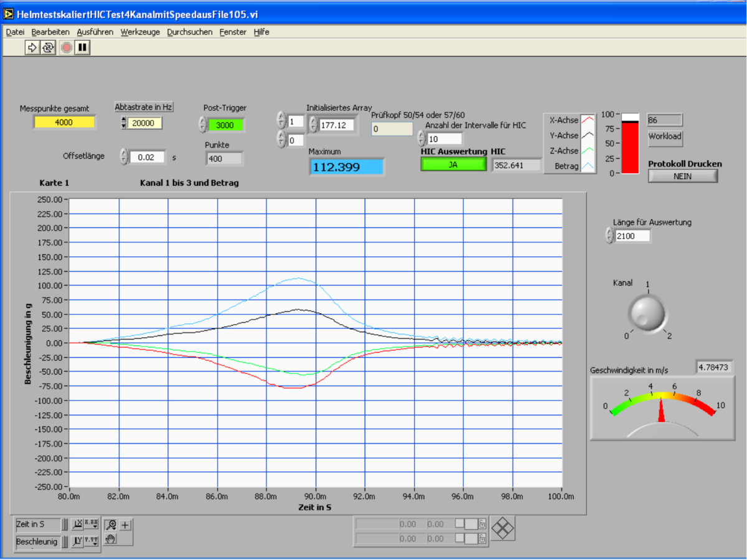Click the Abtastrate in Hz label button

(x=144, y=107)
